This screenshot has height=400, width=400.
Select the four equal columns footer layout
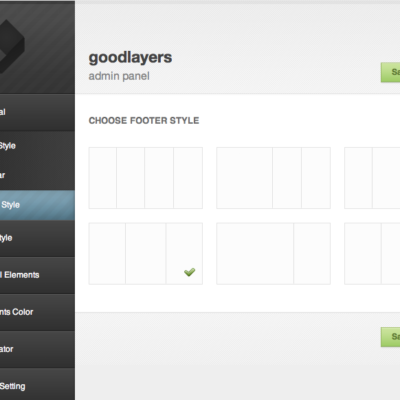tap(146, 178)
